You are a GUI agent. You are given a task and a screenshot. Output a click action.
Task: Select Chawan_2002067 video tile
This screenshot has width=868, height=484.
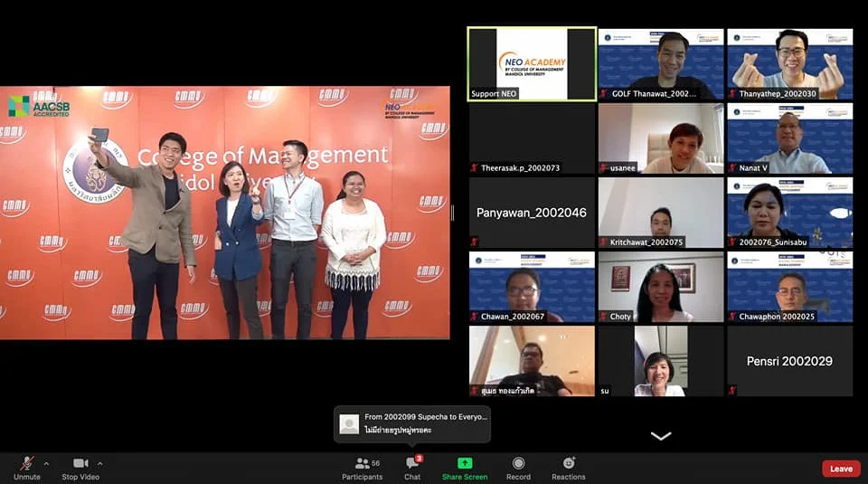point(532,287)
